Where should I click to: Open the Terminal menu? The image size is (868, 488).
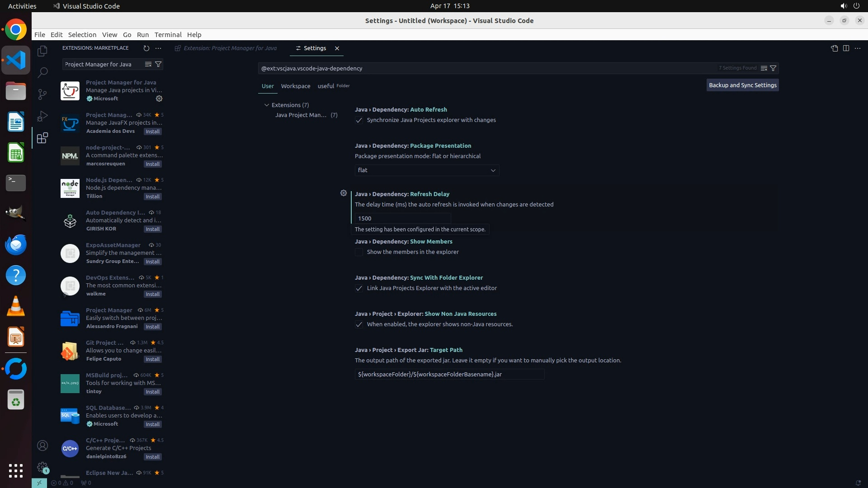pos(168,35)
